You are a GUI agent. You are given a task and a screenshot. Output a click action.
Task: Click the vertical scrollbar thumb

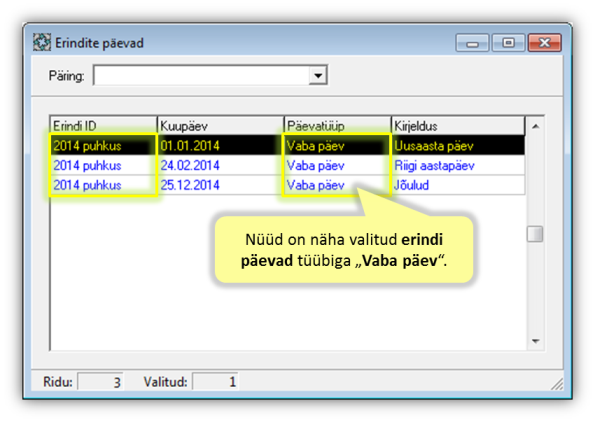(535, 234)
